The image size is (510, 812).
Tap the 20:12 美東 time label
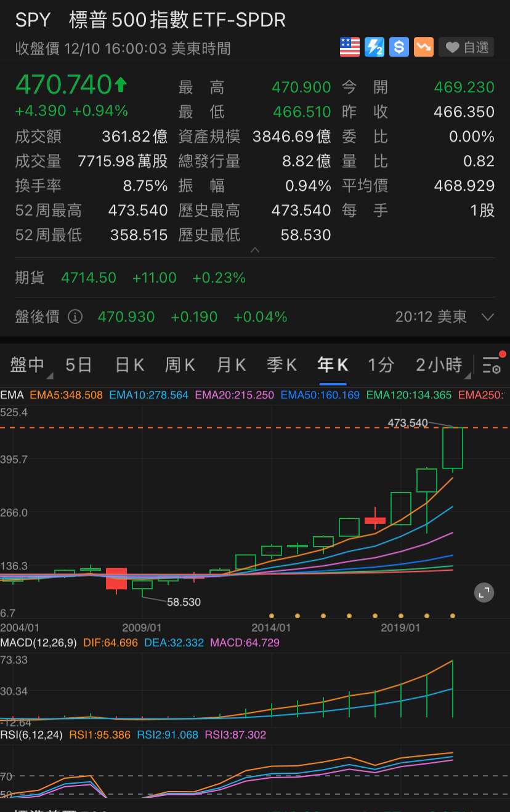[431, 317]
